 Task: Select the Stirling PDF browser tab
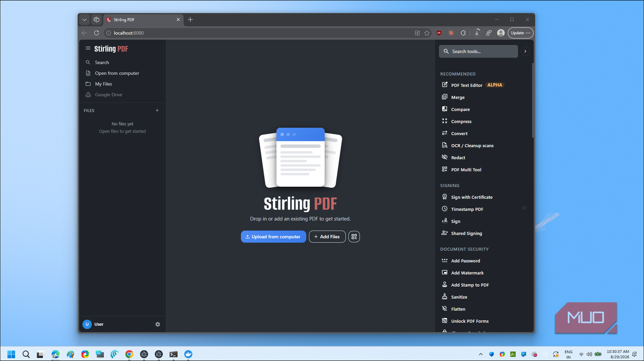(143, 19)
